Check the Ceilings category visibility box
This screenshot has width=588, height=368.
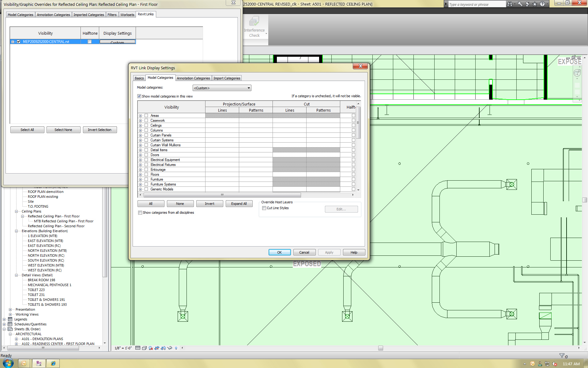[x=146, y=125]
